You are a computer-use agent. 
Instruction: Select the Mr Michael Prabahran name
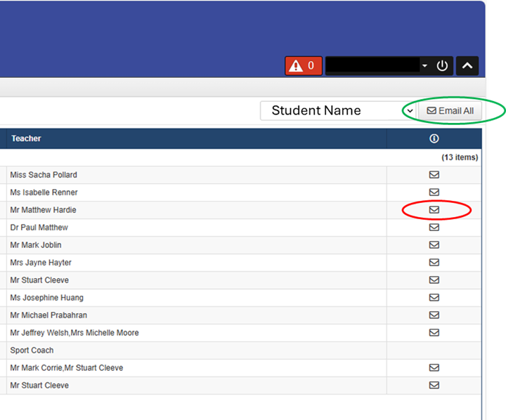click(48, 315)
